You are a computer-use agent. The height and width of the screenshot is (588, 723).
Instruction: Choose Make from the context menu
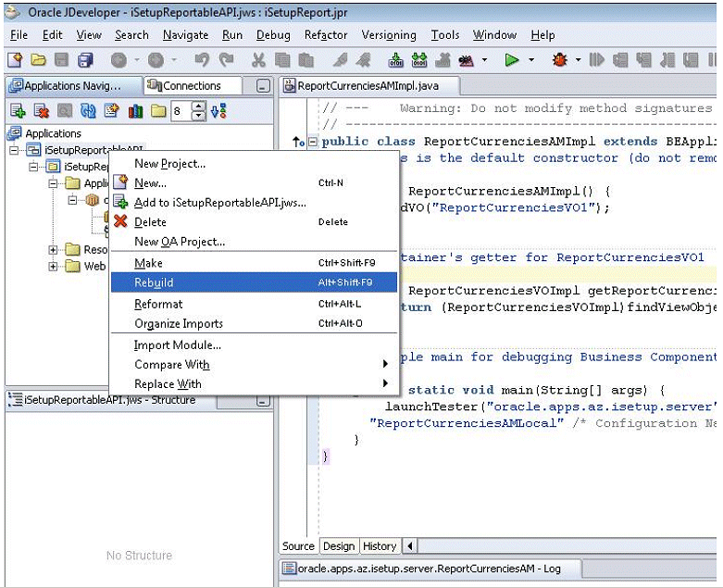pyautogui.click(x=254, y=263)
